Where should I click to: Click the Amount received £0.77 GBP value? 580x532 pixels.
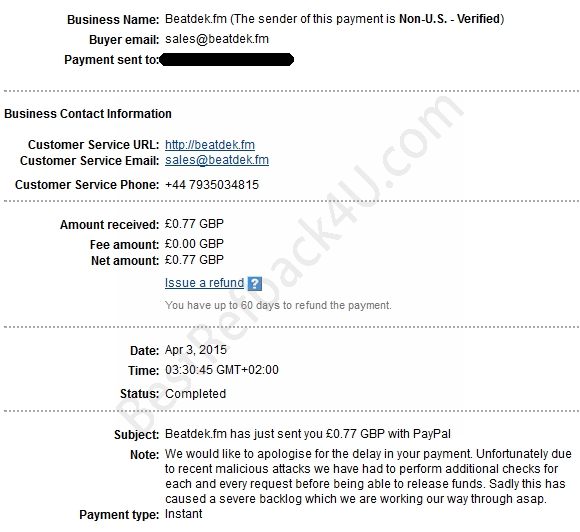[x=194, y=224]
